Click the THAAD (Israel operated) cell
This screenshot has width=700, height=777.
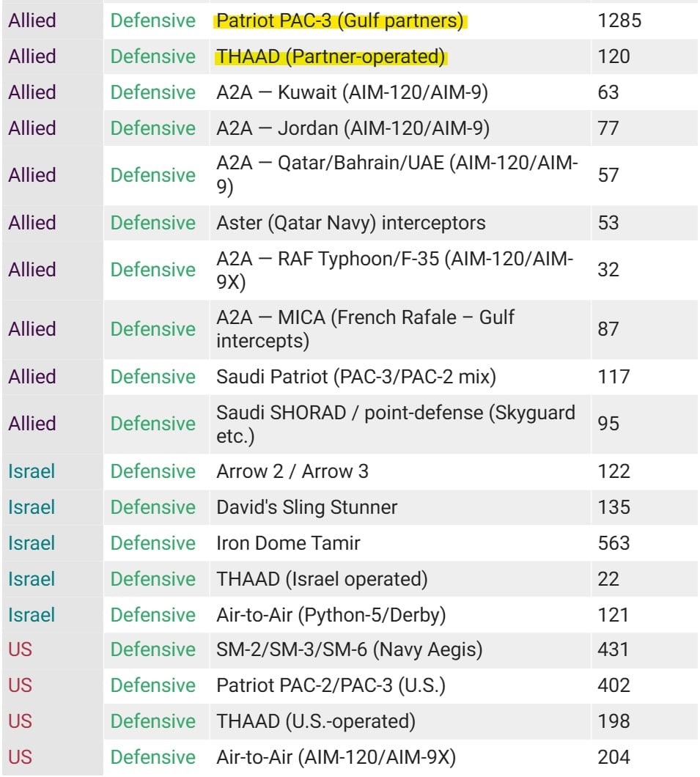322,579
